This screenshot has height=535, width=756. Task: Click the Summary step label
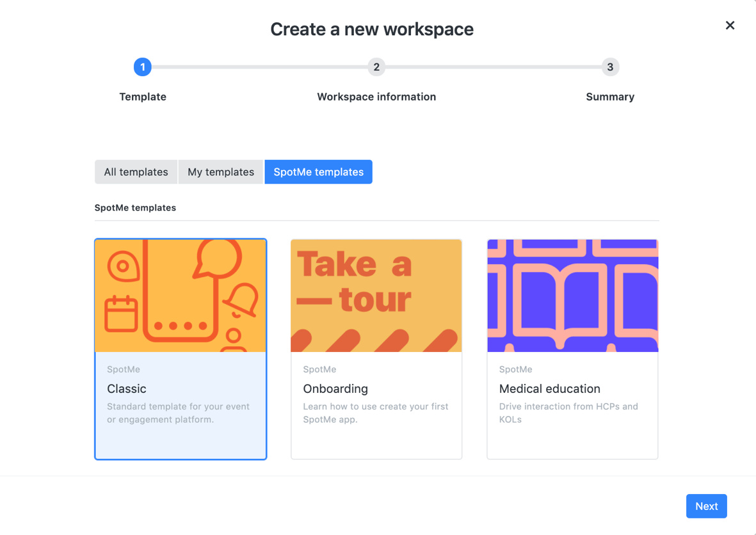tap(610, 97)
